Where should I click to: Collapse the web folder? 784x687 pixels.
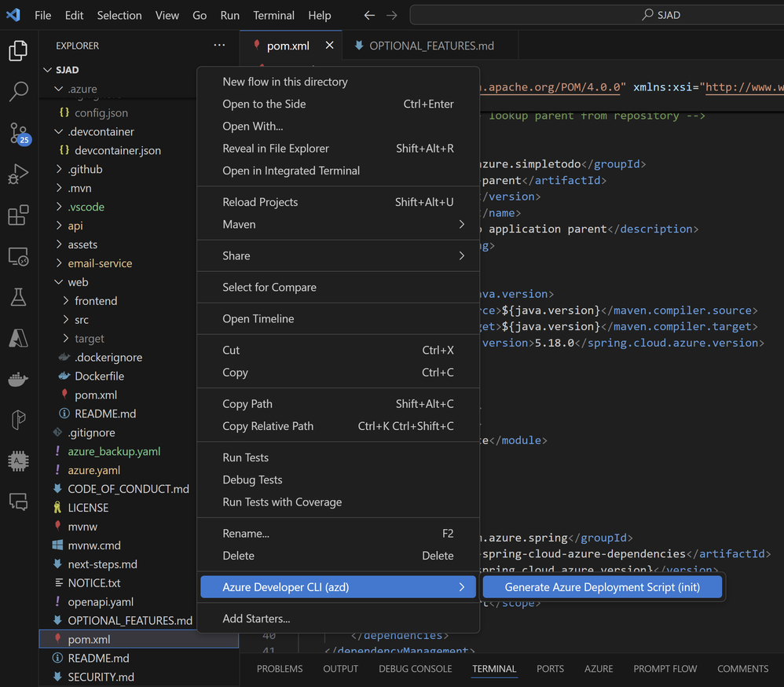pyautogui.click(x=78, y=282)
